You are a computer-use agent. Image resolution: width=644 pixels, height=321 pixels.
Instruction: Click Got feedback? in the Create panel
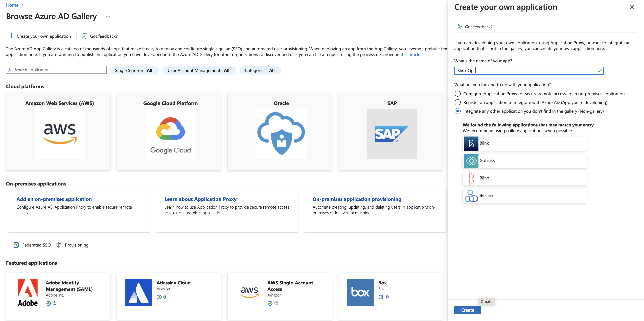click(x=475, y=26)
